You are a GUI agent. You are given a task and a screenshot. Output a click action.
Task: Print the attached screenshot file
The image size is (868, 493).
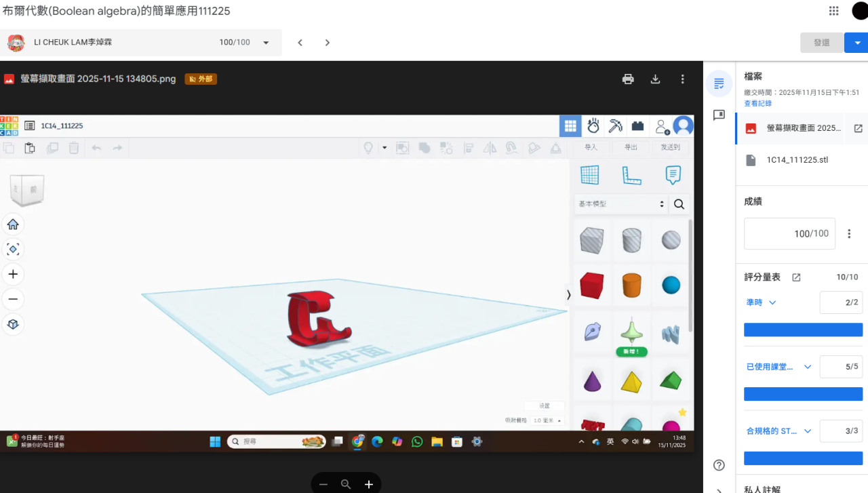pyautogui.click(x=628, y=79)
